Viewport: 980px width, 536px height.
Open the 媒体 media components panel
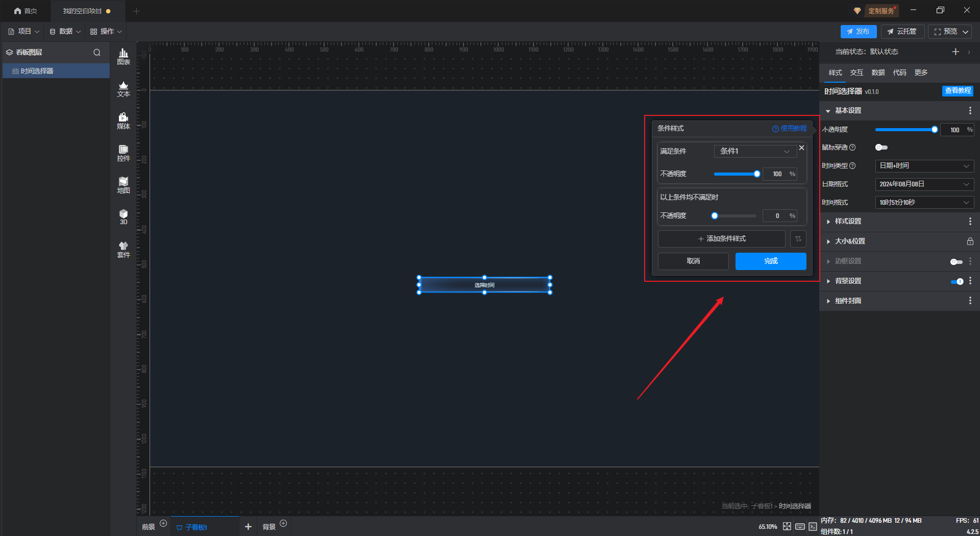coord(124,121)
